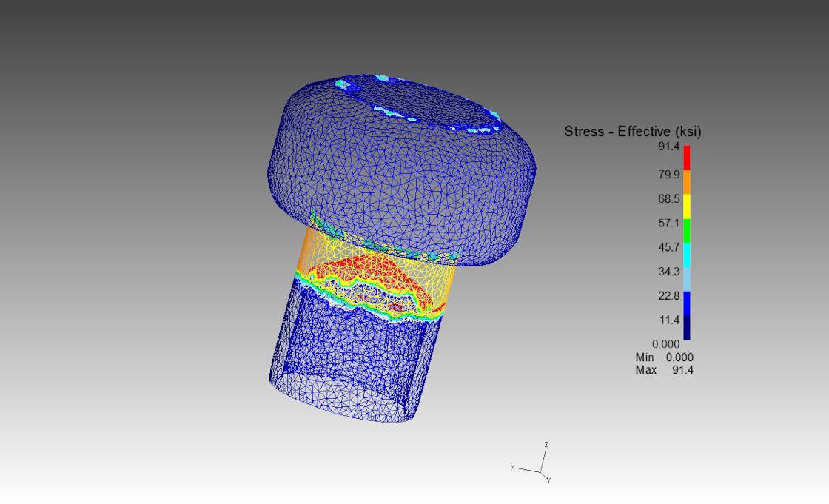Select the dark blue 0.000 legend block
This screenshot has width=829, height=504.
point(685,329)
